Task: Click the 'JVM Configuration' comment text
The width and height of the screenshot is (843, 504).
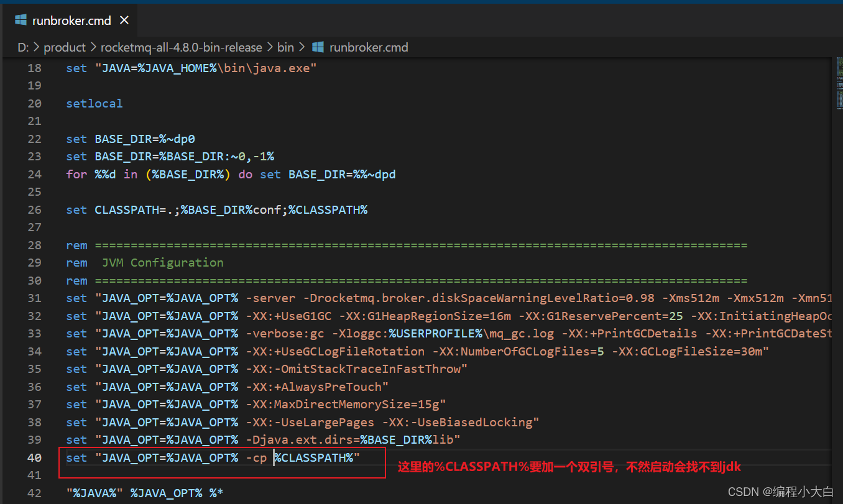Action: tap(163, 262)
